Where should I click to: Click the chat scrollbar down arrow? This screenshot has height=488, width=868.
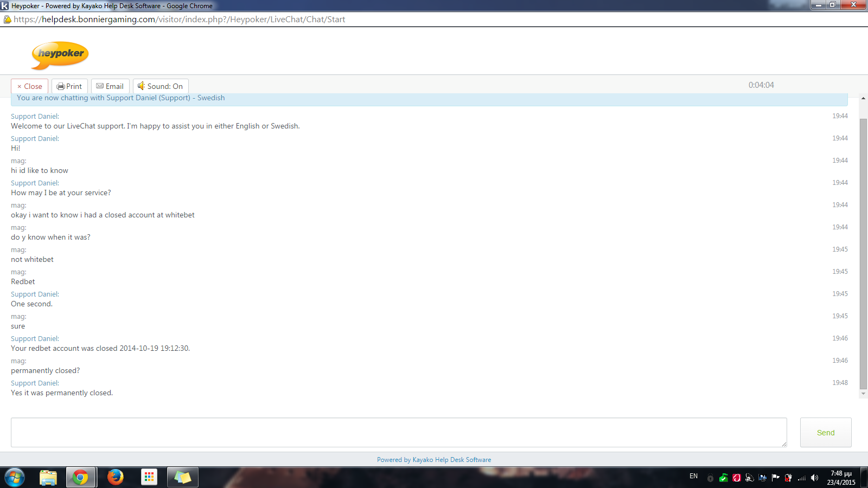(x=863, y=394)
